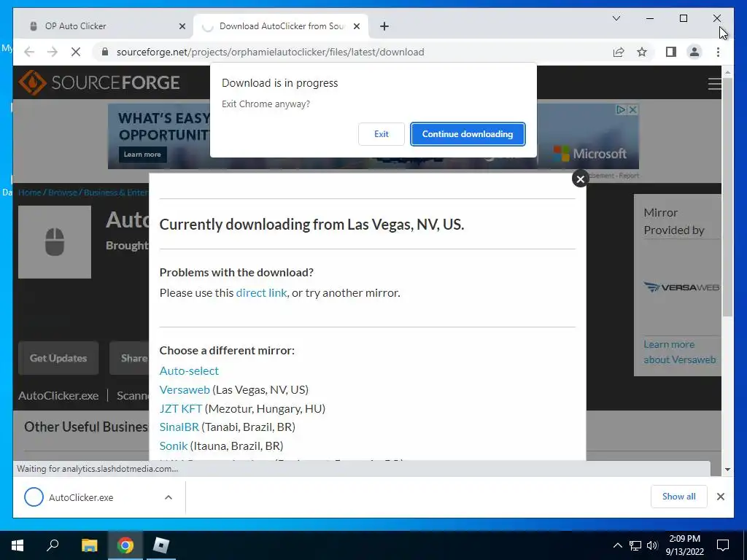The height and width of the screenshot is (560, 747).
Task: Open the volume tray icon
Action: click(x=652, y=545)
